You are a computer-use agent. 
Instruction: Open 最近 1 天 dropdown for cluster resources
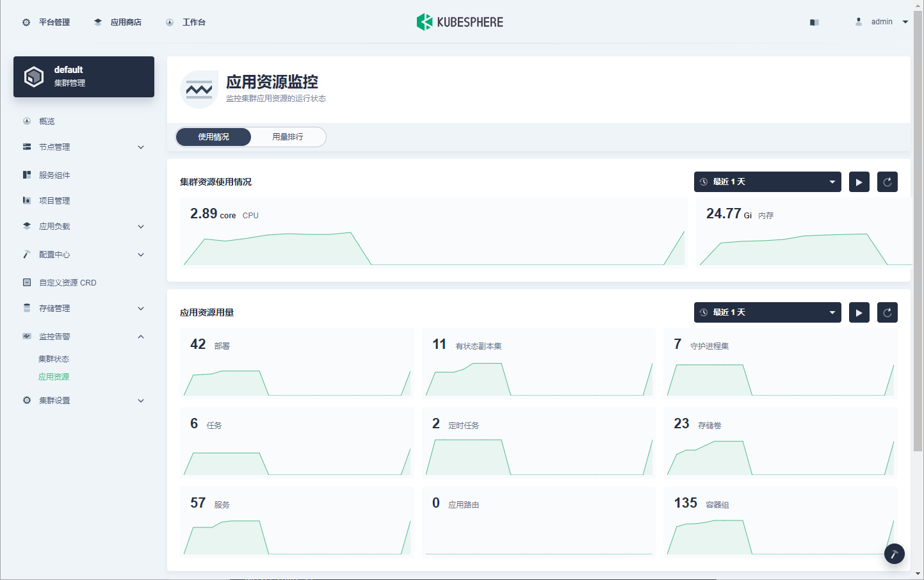(768, 182)
